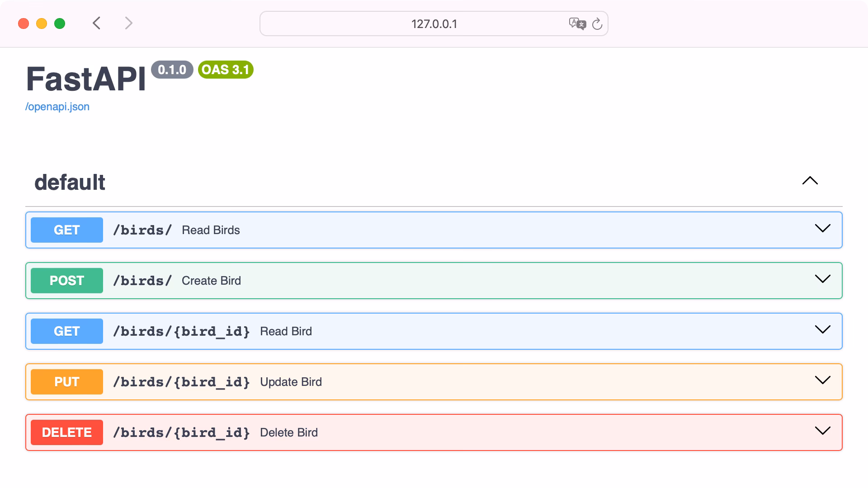Click the yellow minimize traffic light

coord(42,23)
